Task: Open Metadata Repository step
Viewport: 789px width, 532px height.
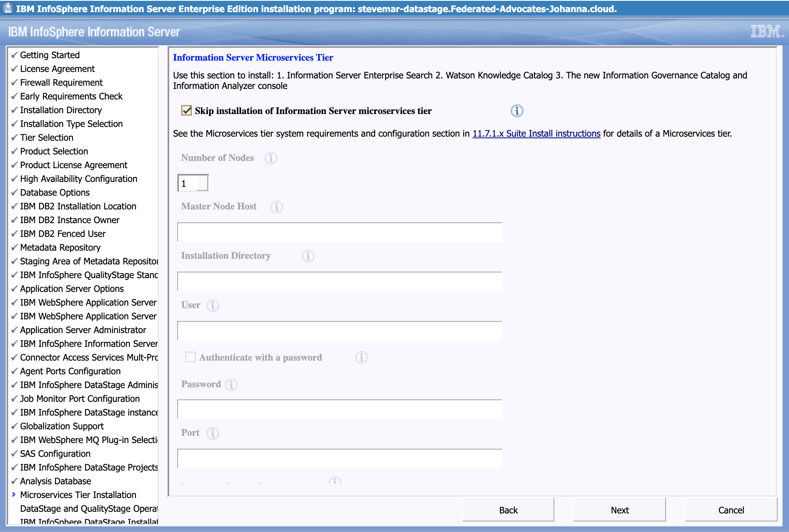Action: pos(60,247)
